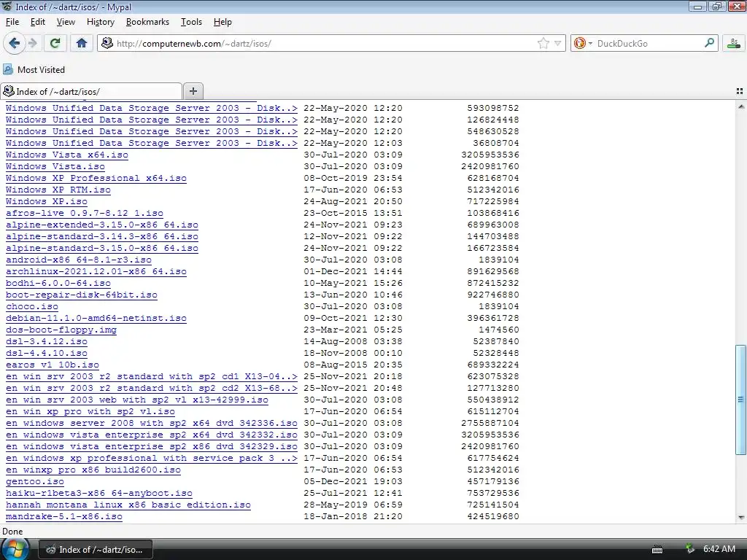Open the History menu

coord(101,22)
